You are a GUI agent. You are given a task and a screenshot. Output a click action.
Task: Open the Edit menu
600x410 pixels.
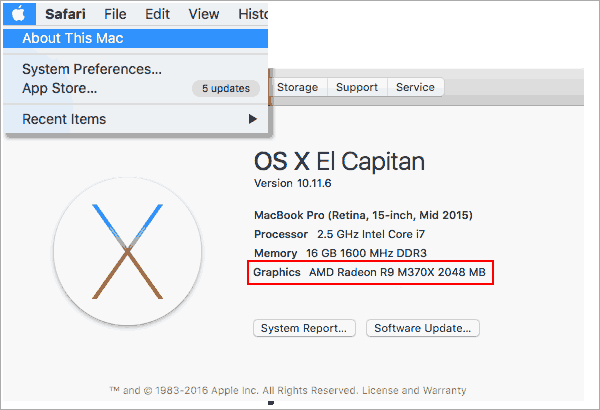coord(157,14)
